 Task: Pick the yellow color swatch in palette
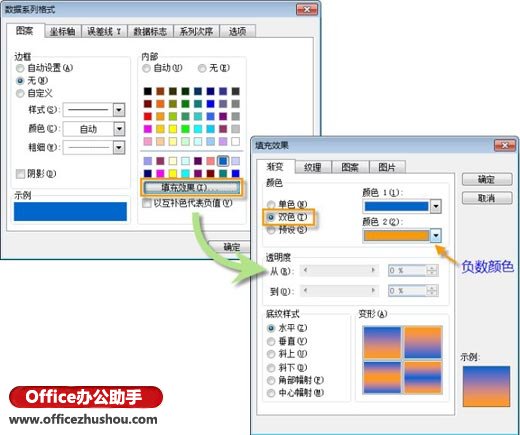tap(173, 129)
